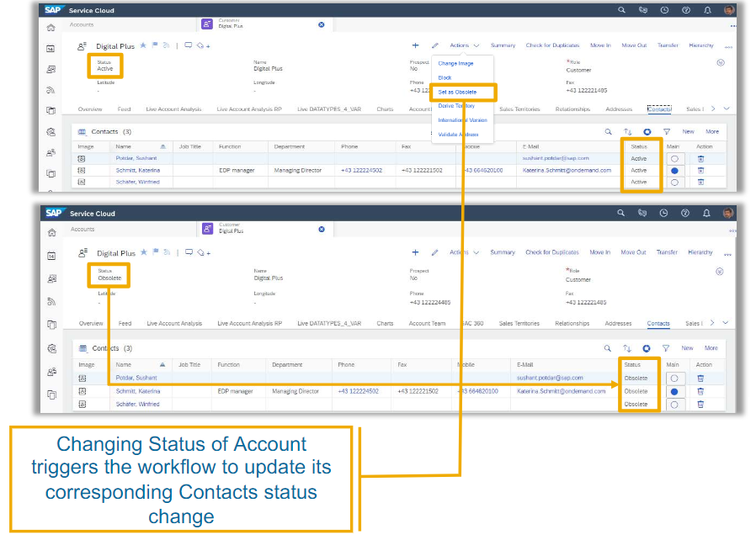Choose Validate Address from the Actions menu
The image size is (756, 540).
[458, 135]
